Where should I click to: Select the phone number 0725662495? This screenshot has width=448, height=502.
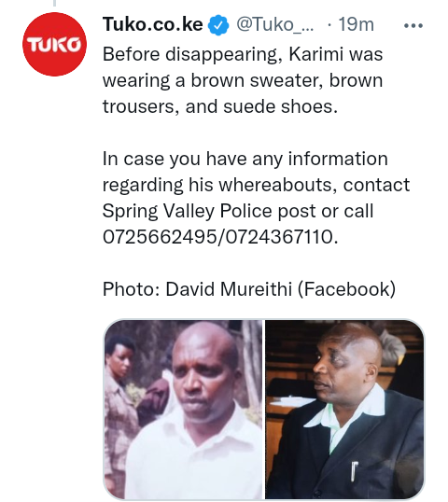pyautogui.click(x=160, y=237)
